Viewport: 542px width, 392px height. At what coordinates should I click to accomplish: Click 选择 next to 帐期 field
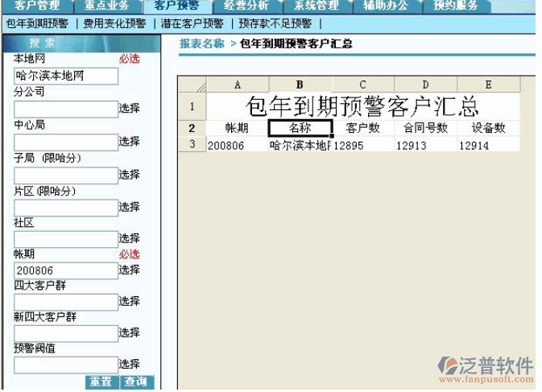coord(130,270)
